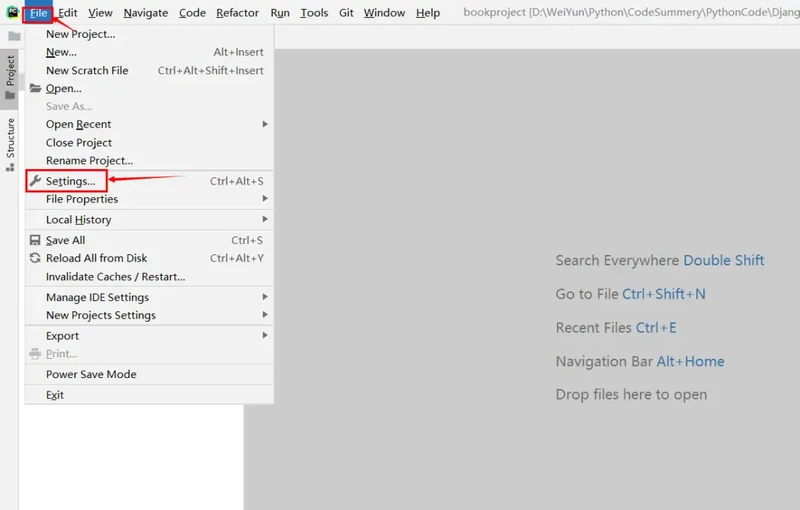Expand the Open Recent submenu arrow
The image size is (800, 510).
pyautogui.click(x=265, y=124)
